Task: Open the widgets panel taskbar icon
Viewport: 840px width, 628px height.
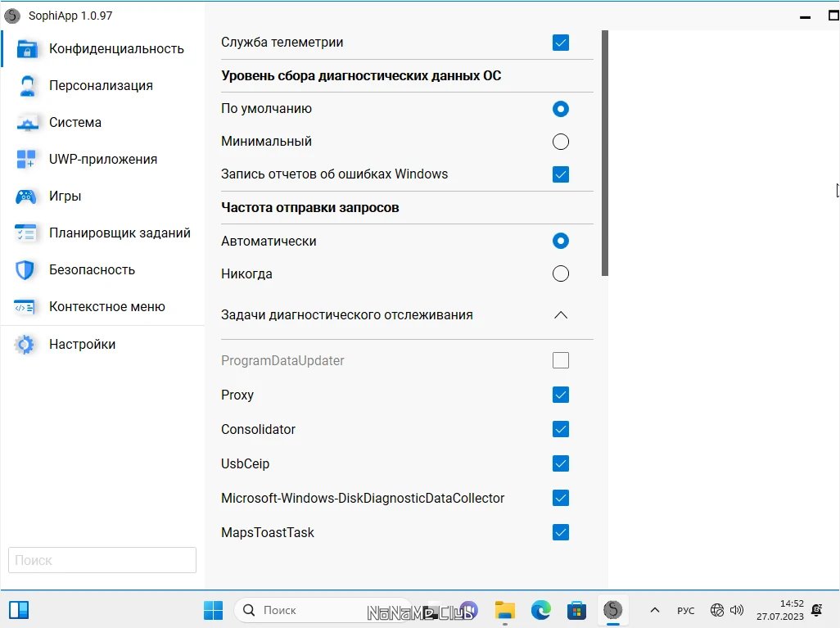Action: [x=19, y=610]
